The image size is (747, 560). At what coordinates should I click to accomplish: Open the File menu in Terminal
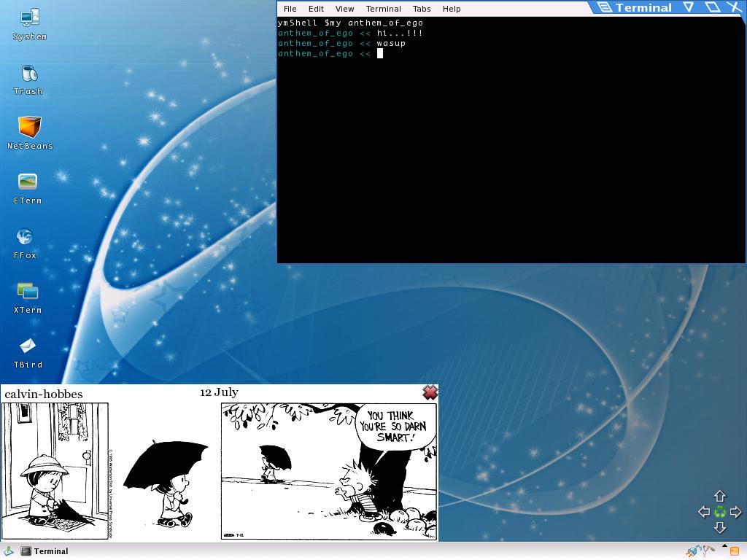pos(290,9)
